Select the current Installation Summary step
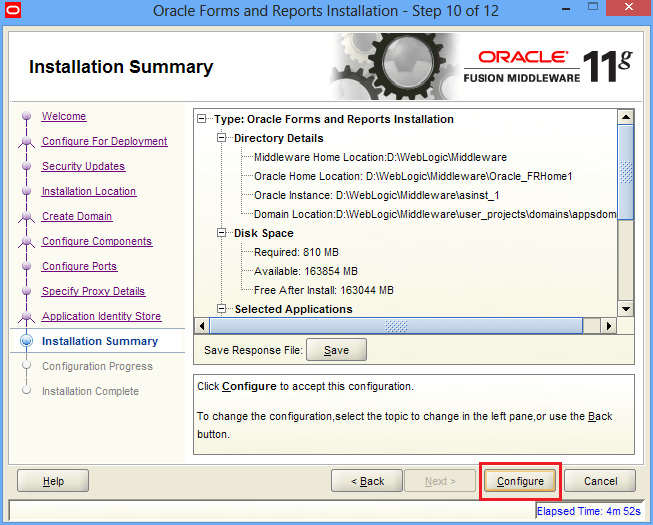 pyautogui.click(x=100, y=341)
